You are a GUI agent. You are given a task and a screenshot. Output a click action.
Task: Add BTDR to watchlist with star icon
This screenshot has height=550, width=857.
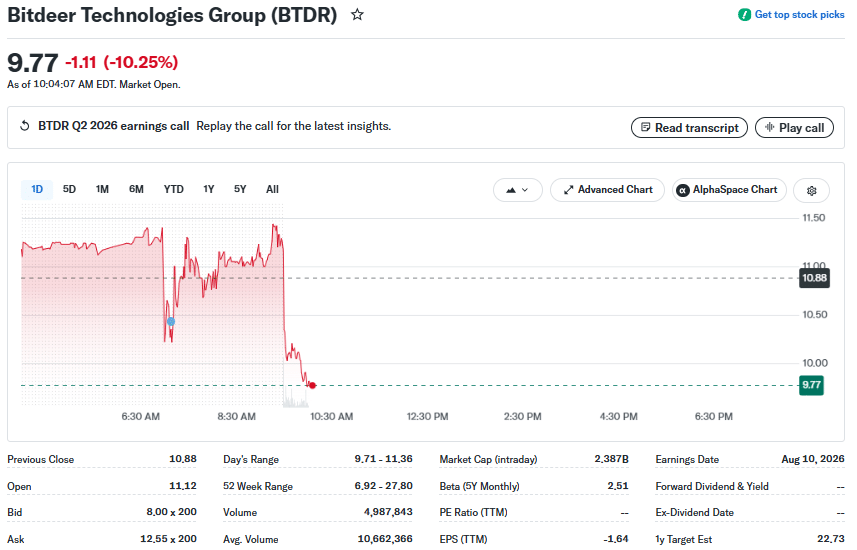click(x=357, y=15)
